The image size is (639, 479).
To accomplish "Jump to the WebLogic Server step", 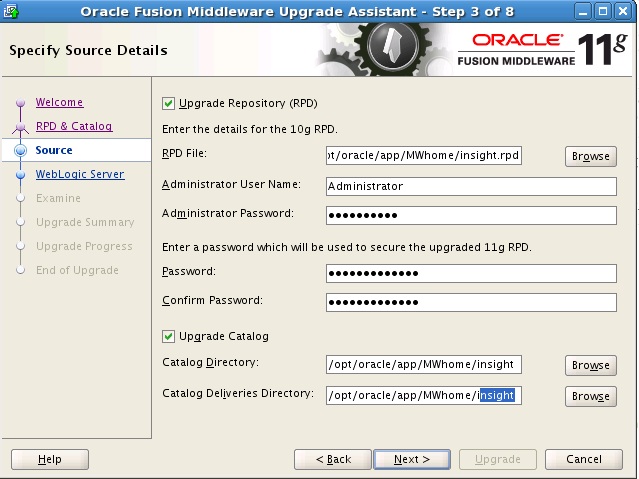I will coord(80,174).
